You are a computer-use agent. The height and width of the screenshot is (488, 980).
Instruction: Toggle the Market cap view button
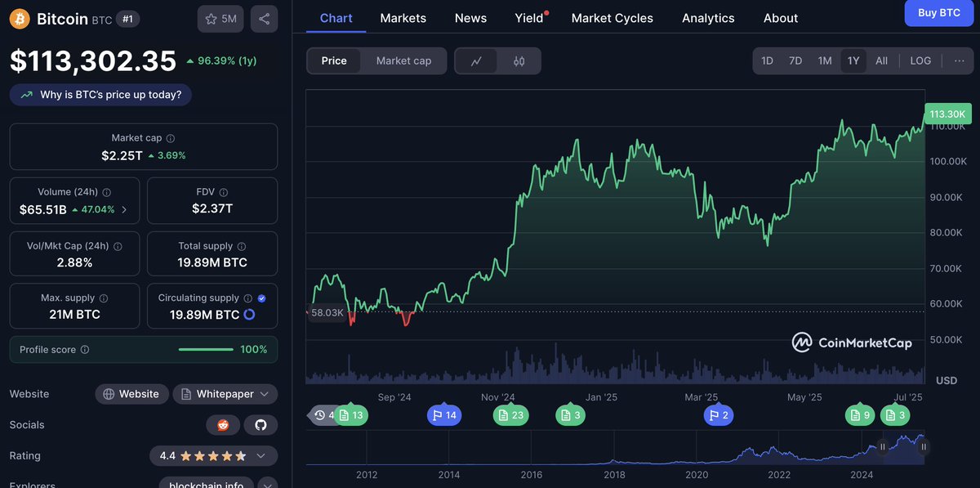click(403, 60)
